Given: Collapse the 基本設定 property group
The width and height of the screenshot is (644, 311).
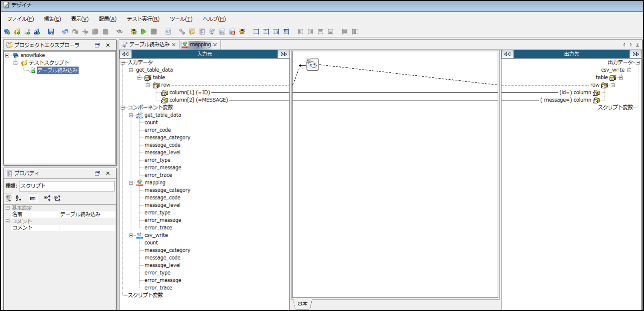Looking at the screenshot, I should [8, 208].
